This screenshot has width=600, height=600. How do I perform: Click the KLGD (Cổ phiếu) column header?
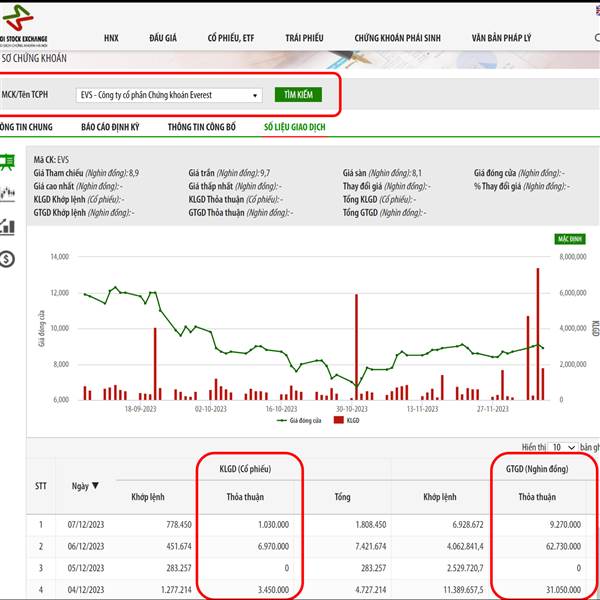click(245, 469)
